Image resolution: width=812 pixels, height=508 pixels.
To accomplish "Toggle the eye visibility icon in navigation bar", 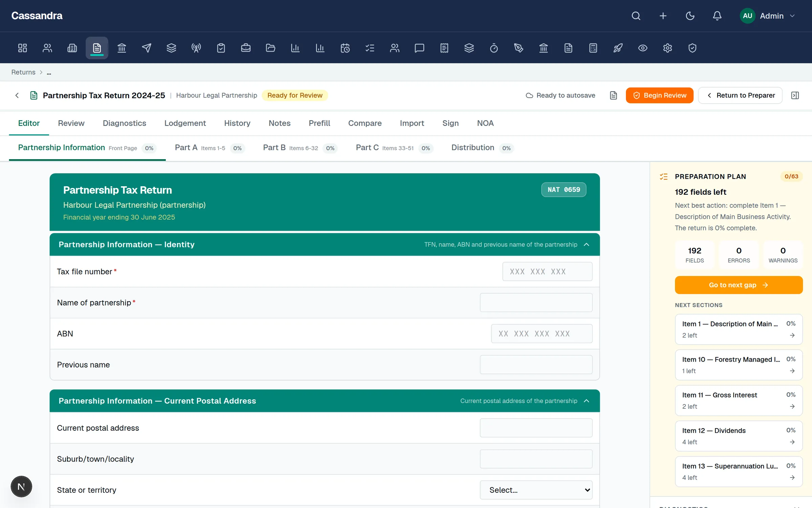I will (643, 48).
